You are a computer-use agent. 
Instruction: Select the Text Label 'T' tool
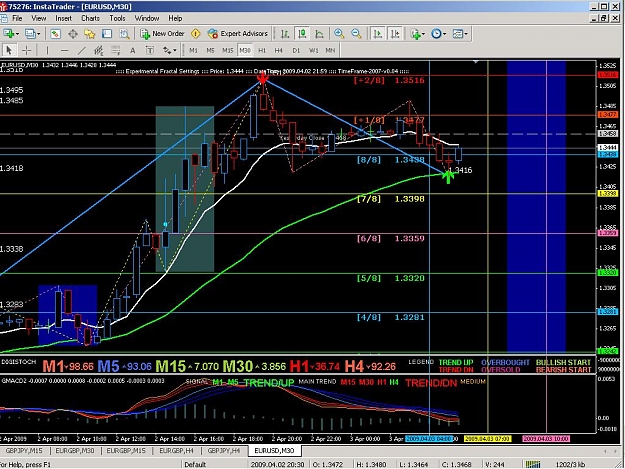[x=150, y=51]
